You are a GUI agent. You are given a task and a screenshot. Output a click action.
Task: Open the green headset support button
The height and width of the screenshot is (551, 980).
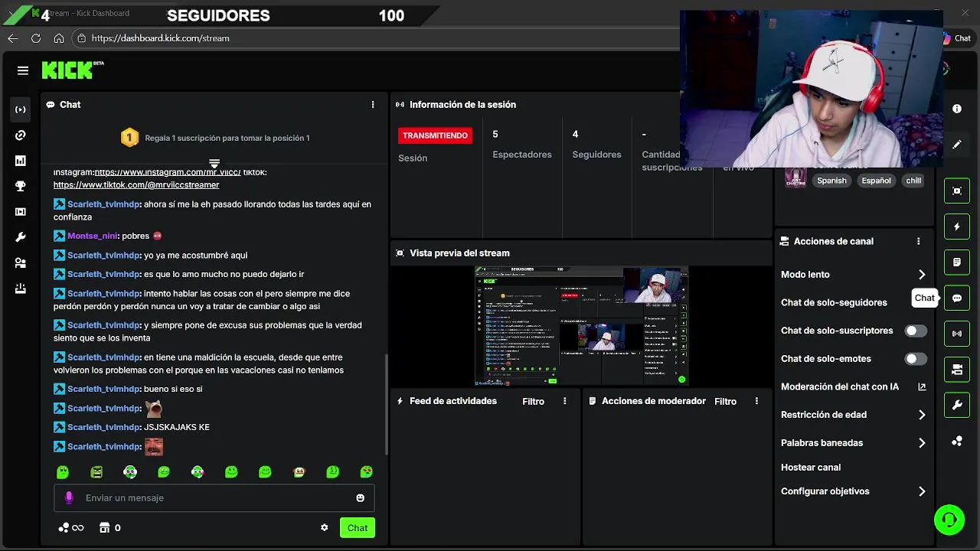click(949, 520)
